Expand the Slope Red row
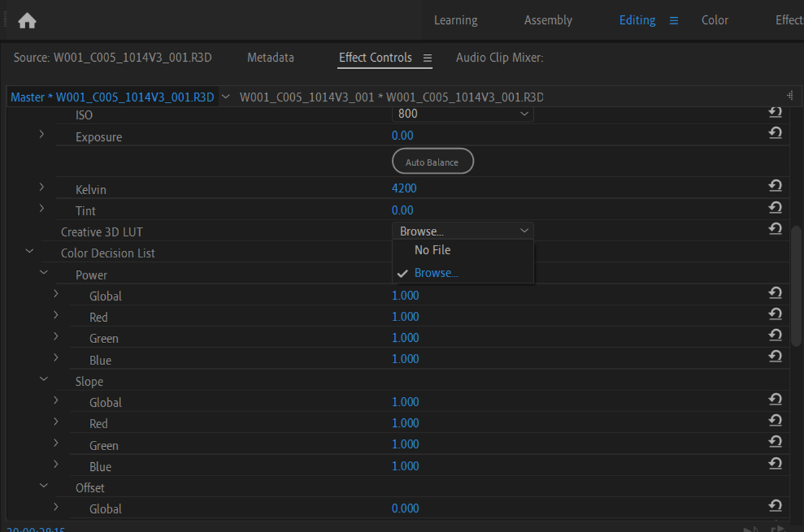This screenshot has height=532, width=804. coord(56,422)
